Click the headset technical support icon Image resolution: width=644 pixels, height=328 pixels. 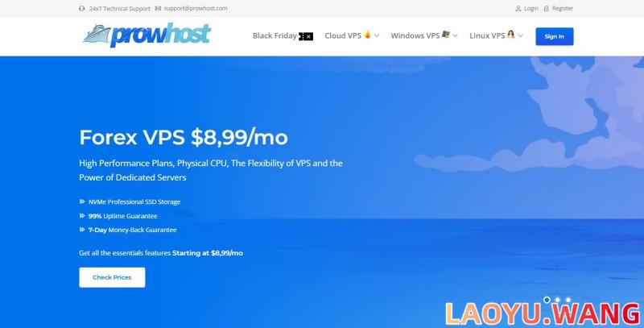82,8
